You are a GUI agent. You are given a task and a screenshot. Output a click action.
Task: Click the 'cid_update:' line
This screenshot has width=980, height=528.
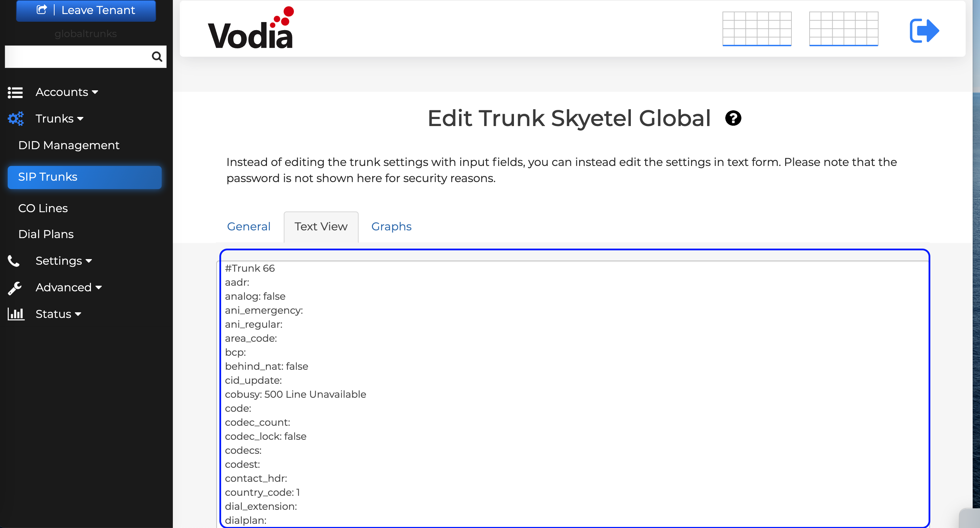(x=253, y=380)
